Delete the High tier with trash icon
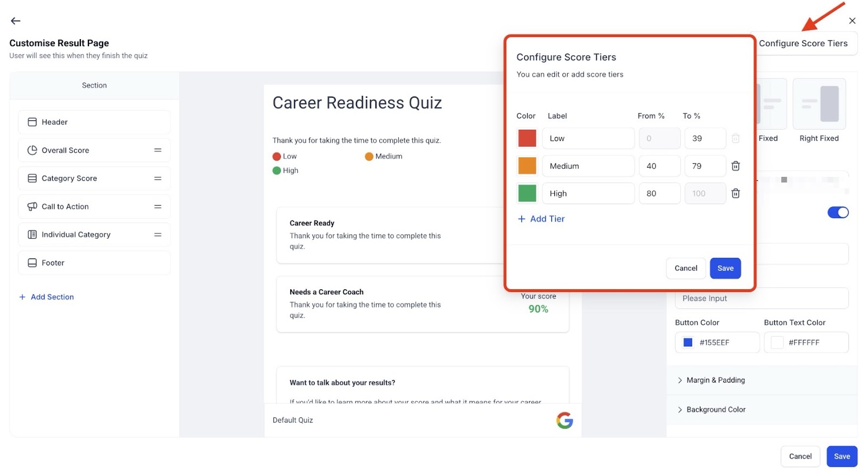868x469 pixels. coord(736,193)
